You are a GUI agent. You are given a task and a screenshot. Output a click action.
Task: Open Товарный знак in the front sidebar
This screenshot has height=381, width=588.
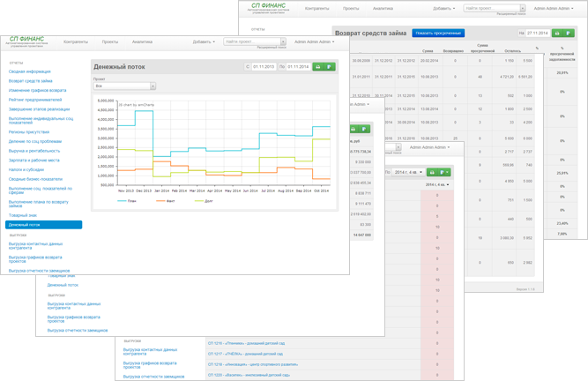(x=23, y=215)
